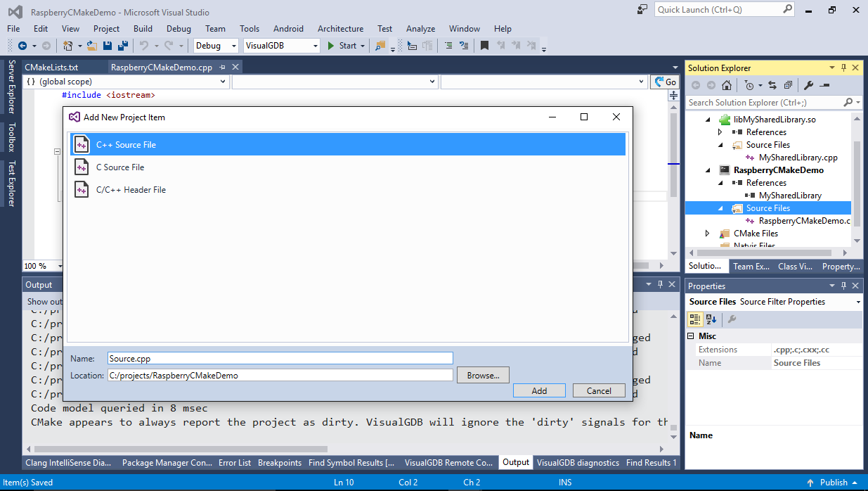This screenshot has height=491, width=868.
Task: Click the feedback notification icon in title bar
Action: (x=642, y=10)
